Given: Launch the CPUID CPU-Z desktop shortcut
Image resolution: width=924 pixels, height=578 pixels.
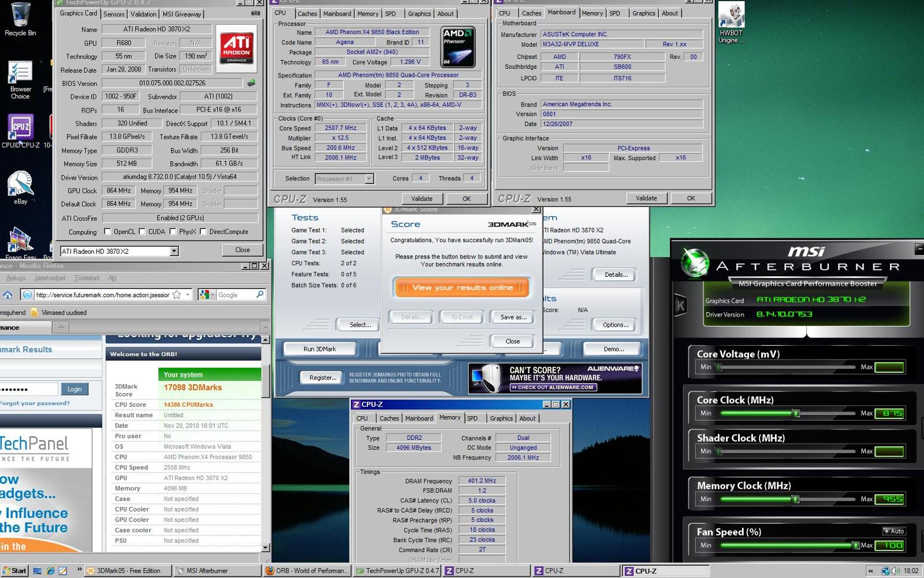Looking at the screenshot, I should click(x=20, y=131).
